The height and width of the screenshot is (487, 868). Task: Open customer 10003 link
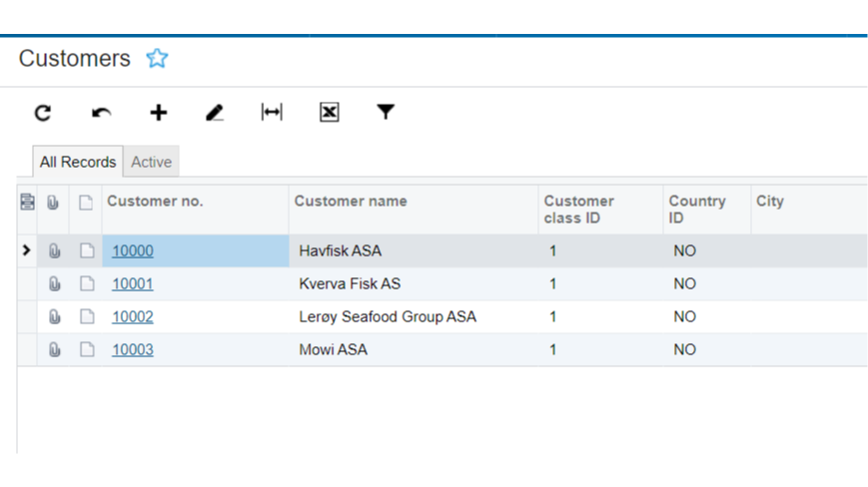[133, 350]
